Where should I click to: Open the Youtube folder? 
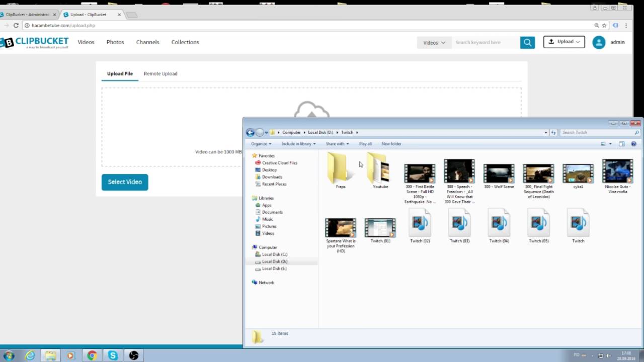(x=380, y=171)
